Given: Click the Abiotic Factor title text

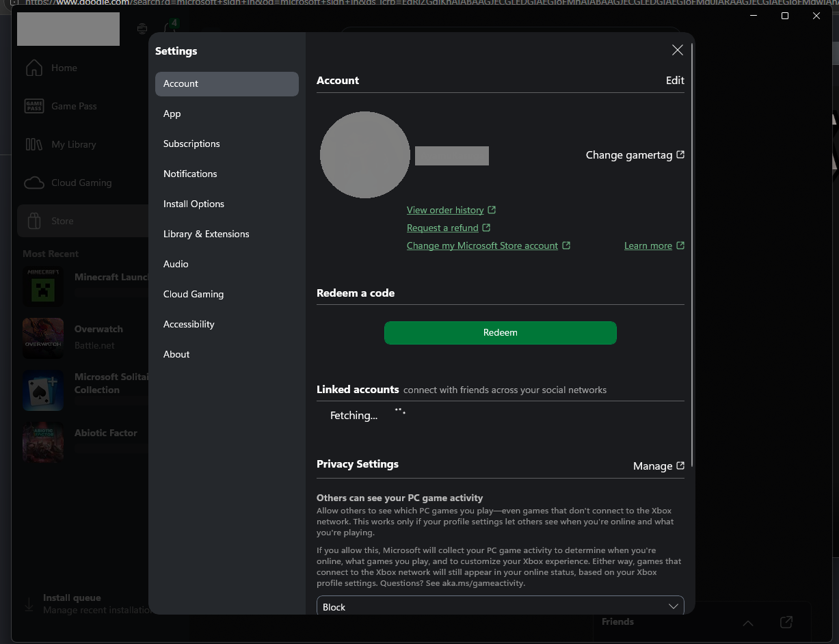Looking at the screenshot, I should click(x=106, y=433).
